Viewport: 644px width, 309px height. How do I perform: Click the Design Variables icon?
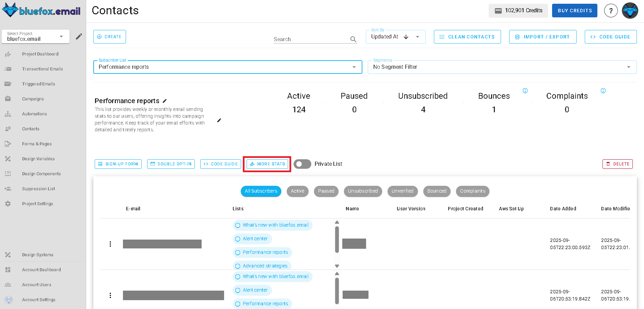(8, 159)
